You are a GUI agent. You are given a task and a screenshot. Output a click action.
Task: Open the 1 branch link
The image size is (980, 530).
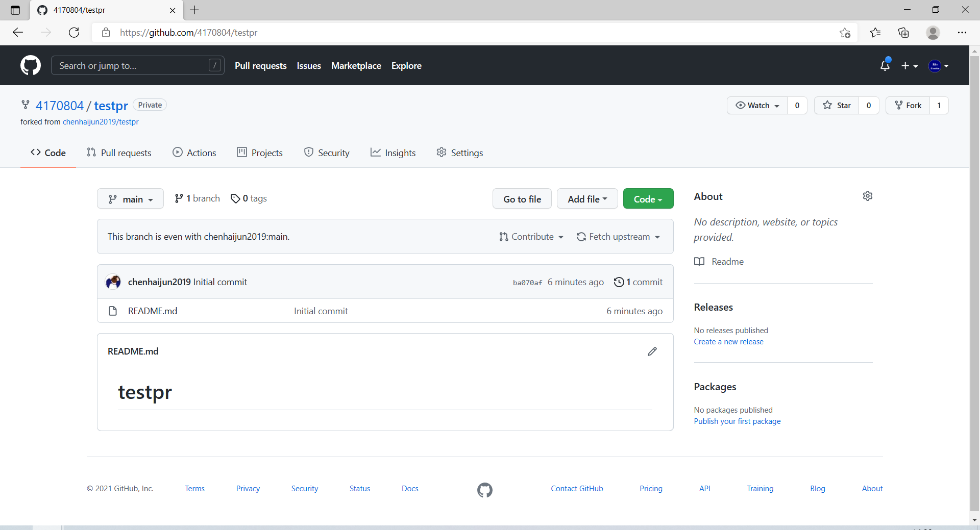[197, 198]
